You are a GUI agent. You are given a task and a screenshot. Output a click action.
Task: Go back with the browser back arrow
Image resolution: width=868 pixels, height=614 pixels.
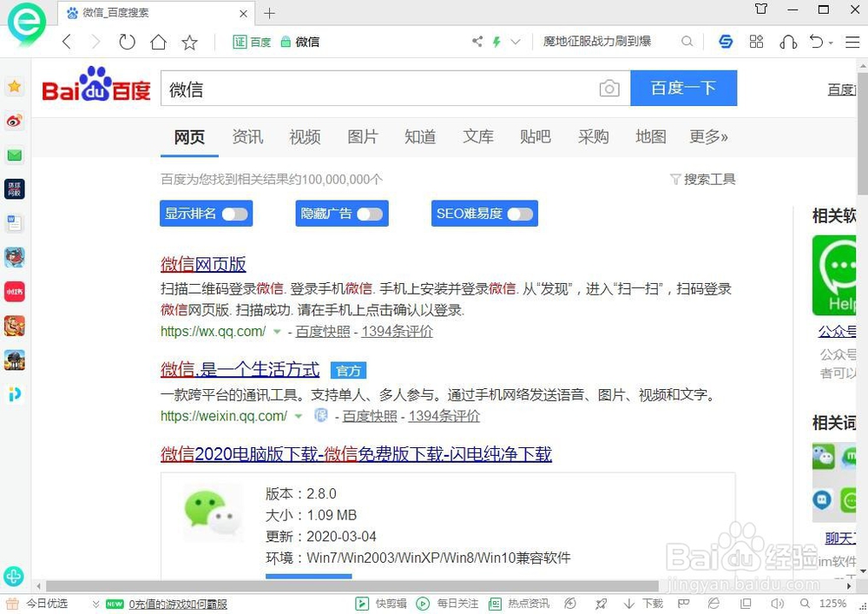point(67,42)
